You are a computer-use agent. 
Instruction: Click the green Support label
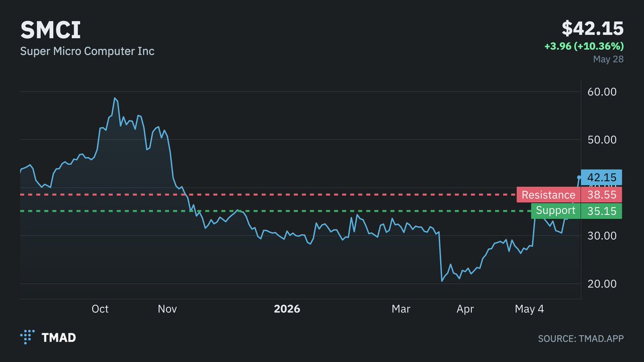[x=555, y=211]
